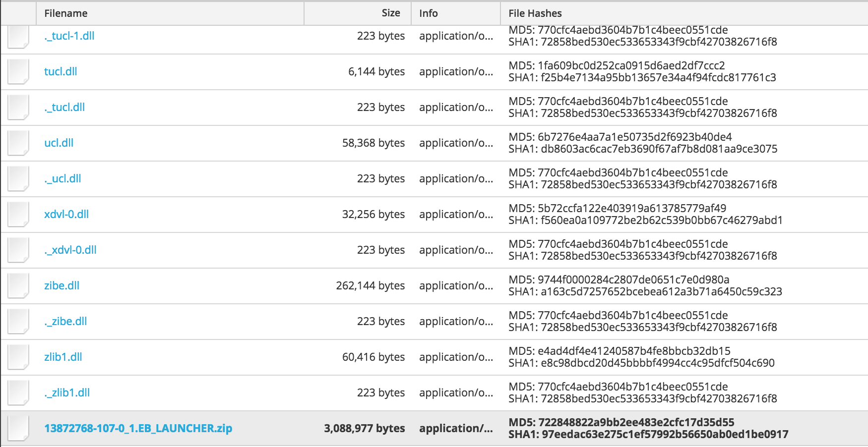Viewport: 868px width, 447px height.
Task: Click the File Hashes column header
Action: [x=535, y=13]
